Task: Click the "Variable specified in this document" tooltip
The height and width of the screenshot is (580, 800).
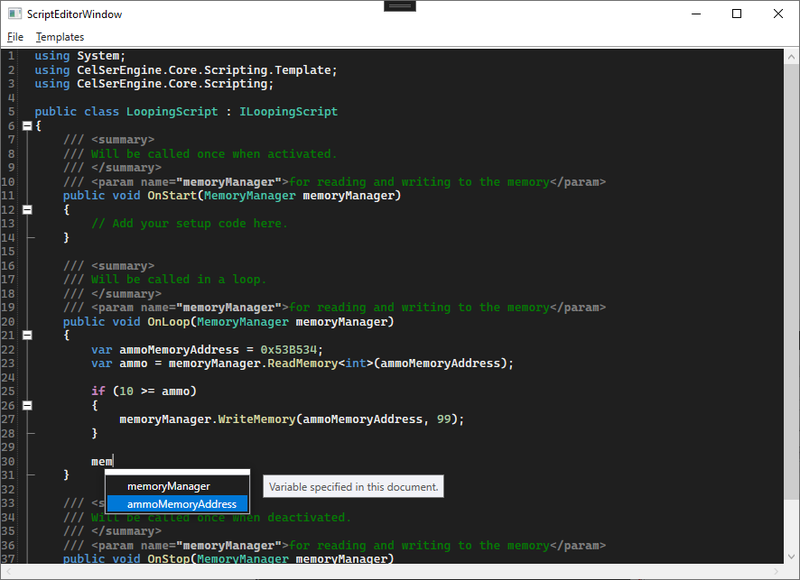Action: [x=353, y=487]
